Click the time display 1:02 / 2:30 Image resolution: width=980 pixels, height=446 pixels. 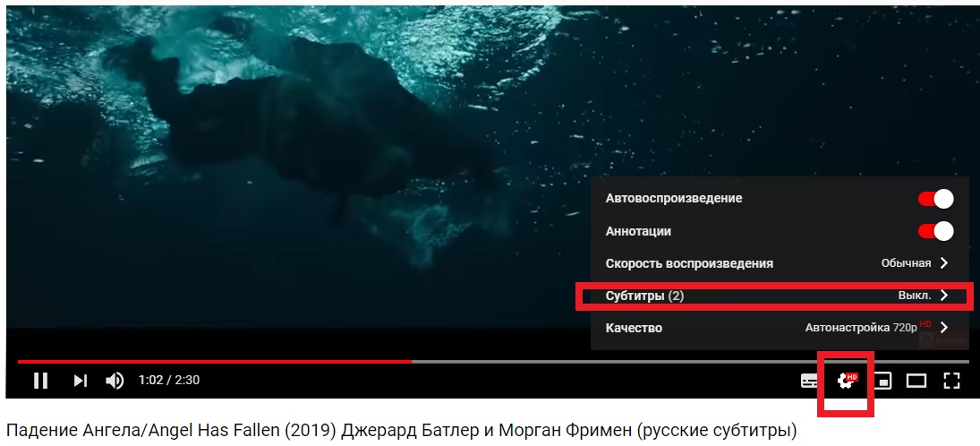[x=169, y=381]
